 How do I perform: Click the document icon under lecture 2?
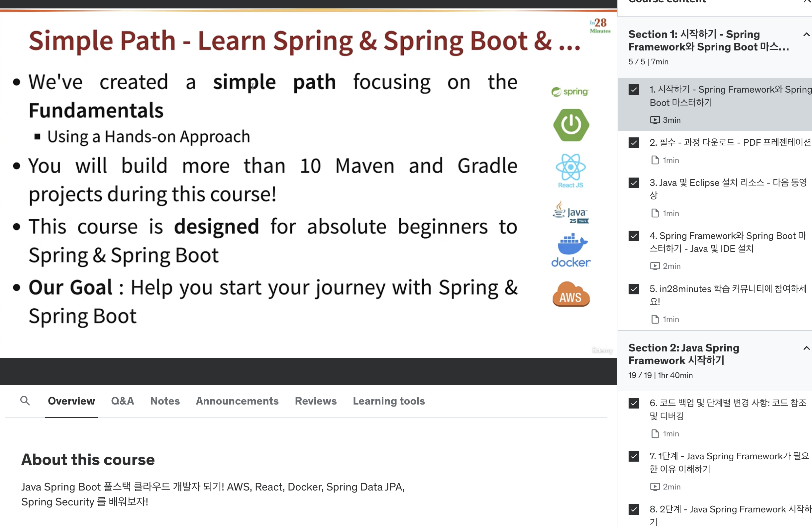pyautogui.click(x=655, y=160)
